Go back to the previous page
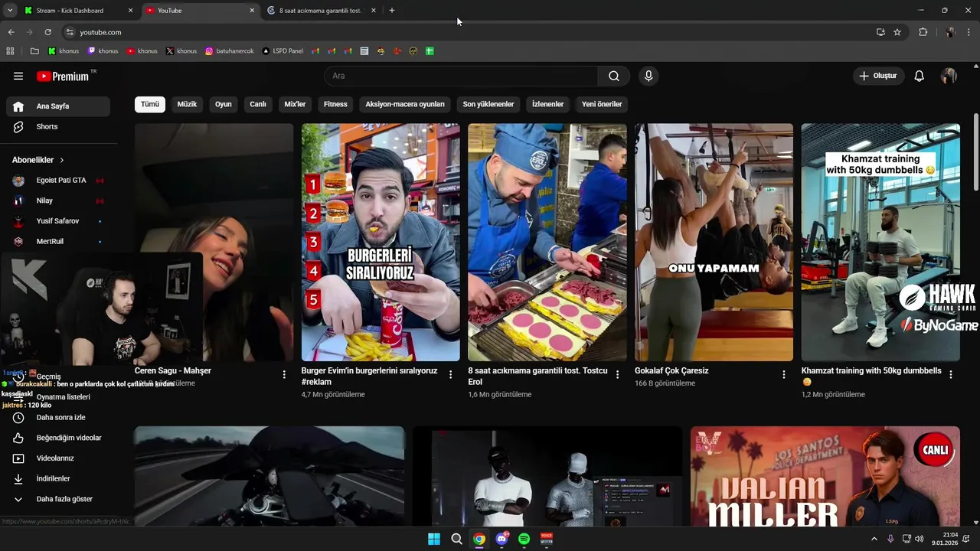 pyautogui.click(x=11, y=32)
